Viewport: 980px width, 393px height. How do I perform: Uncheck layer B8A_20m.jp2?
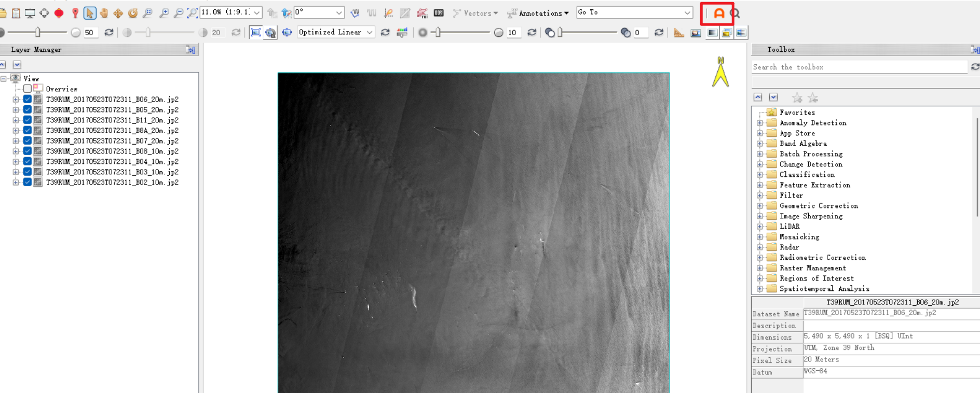coord(28,130)
